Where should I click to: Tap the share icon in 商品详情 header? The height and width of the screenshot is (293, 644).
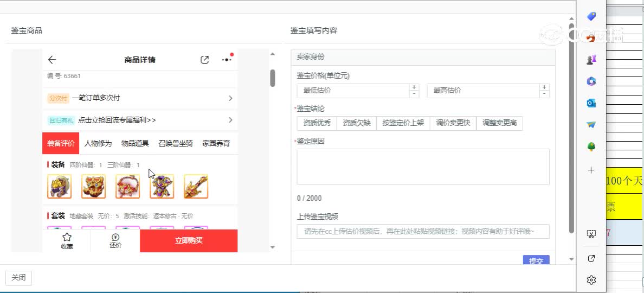204,60
